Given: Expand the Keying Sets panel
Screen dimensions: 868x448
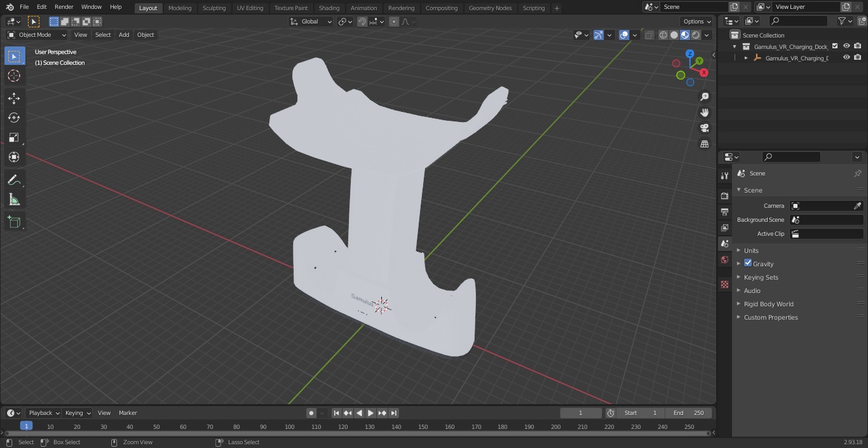Looking at the screenshot, I should 761,277.
